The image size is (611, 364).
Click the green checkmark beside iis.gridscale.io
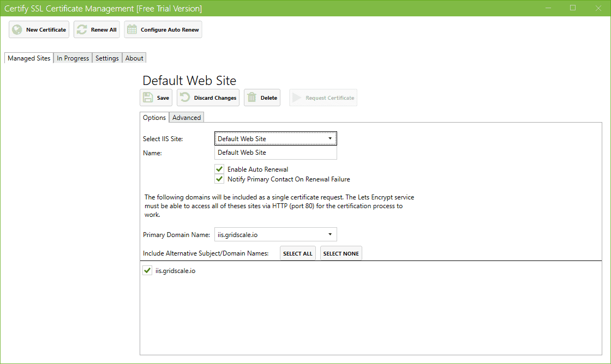click(x=147, y=270)
